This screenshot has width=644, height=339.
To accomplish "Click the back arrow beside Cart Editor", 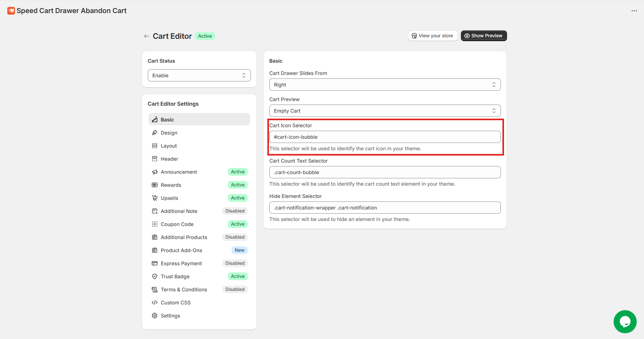I will 146,36.
